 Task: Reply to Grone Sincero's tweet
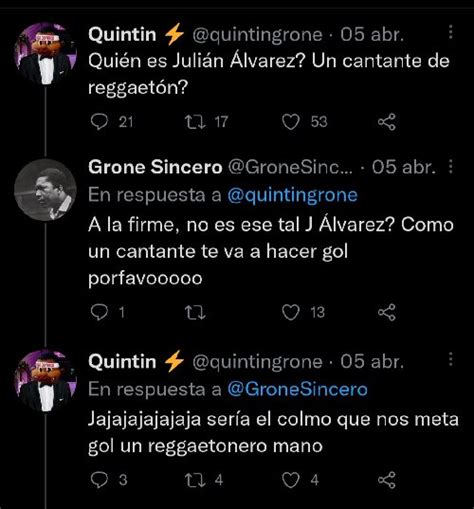pos(99,312)
